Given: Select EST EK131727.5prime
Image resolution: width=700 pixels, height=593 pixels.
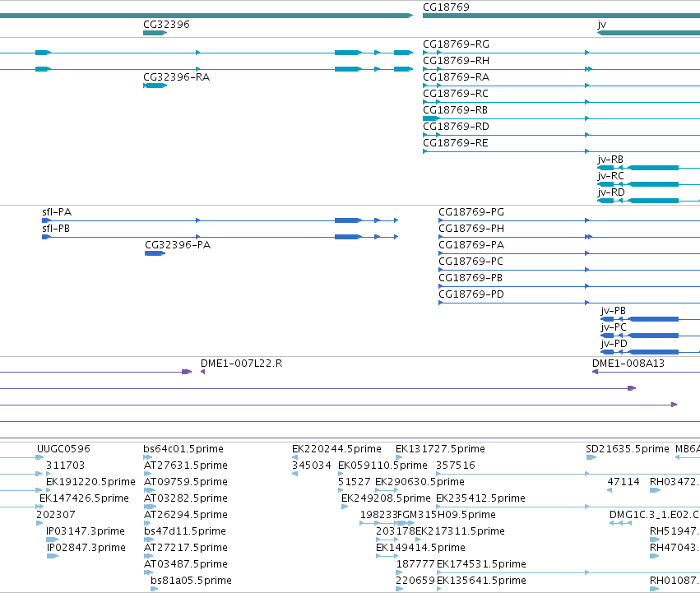Looking at the screenshot, I should coord(440,449).
